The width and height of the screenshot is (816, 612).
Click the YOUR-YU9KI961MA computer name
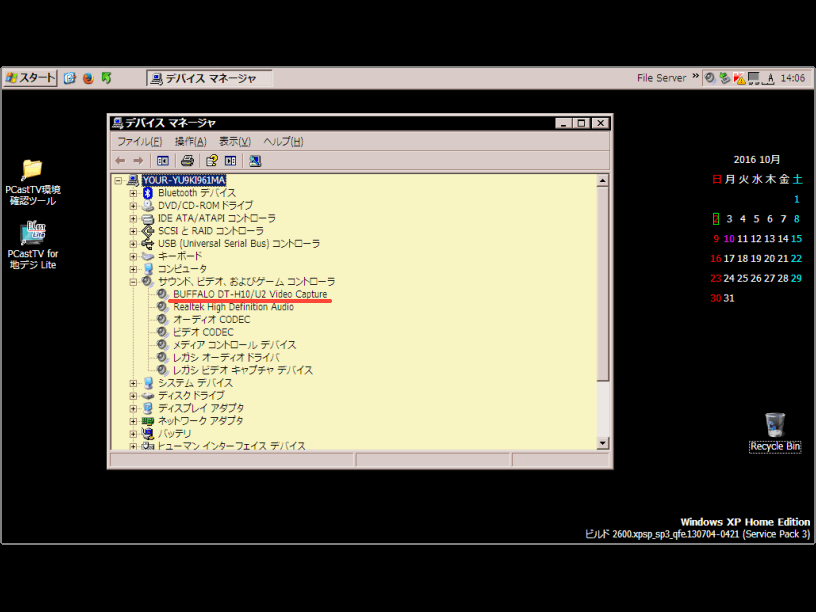(184, 181)
